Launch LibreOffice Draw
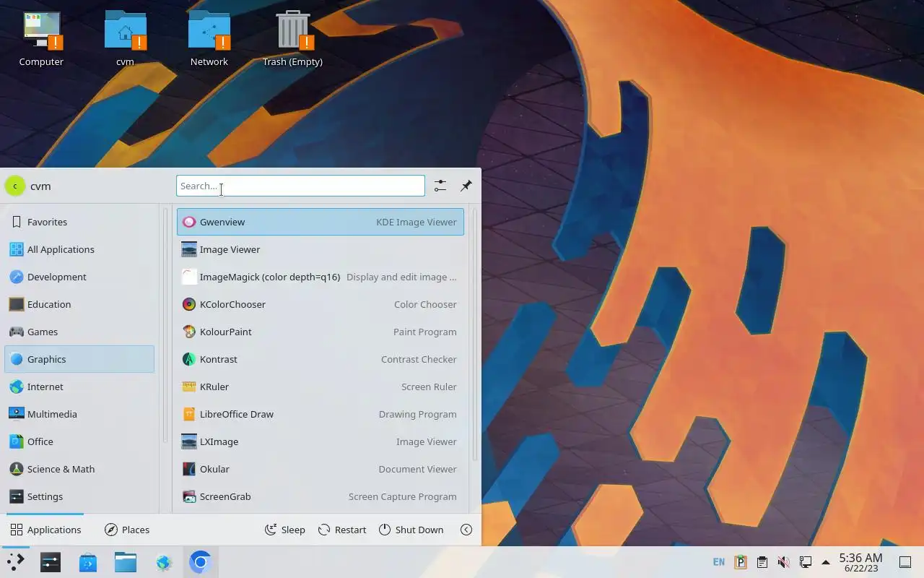 tap(320, 414)
